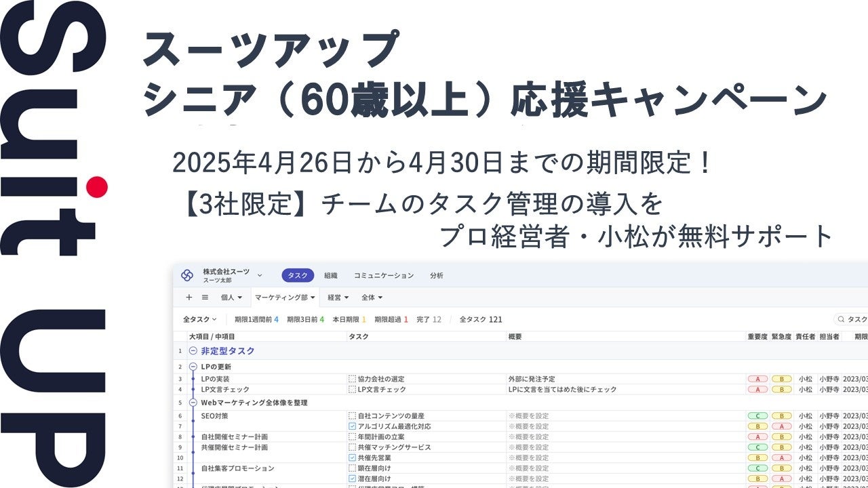Expand the マーケティング部 dropdown
The height and width of the screenshot is (488, 868).
285,297
